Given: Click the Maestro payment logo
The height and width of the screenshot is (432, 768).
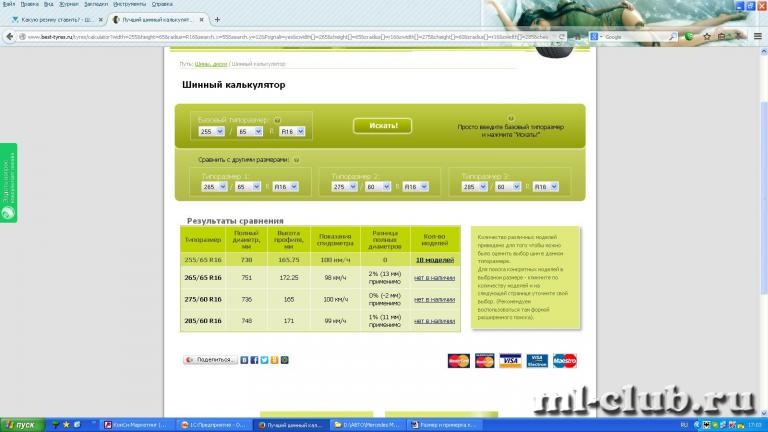Looking at the screenshot, I should point(564,360).
